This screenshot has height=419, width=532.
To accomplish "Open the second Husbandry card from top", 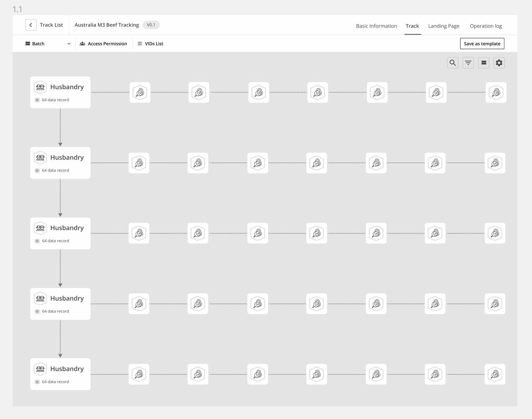I will pyautogui.click(x=60, y=163).
